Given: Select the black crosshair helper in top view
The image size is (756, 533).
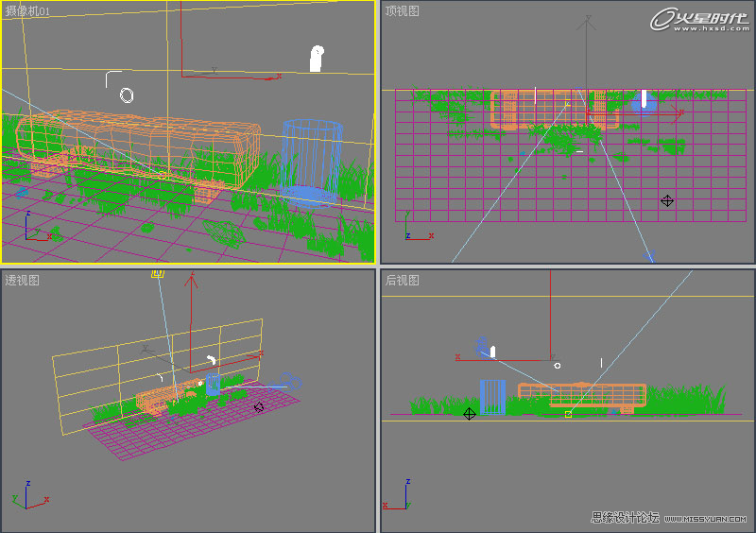Looking at the screenshot, I should (x=667, y=200).
